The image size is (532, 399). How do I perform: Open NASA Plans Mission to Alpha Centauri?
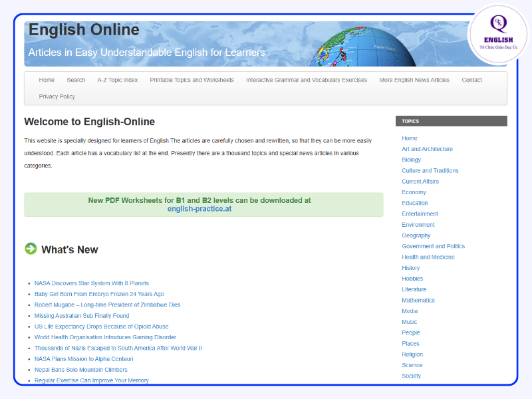click(84, 359)
